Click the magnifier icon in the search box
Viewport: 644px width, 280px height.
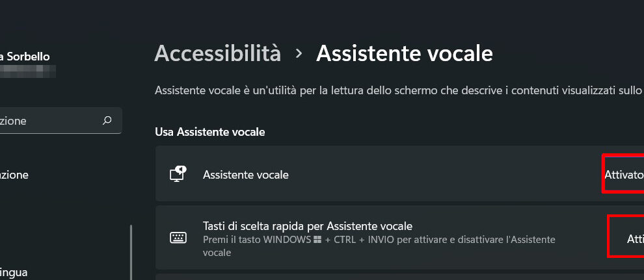point(107,120)
